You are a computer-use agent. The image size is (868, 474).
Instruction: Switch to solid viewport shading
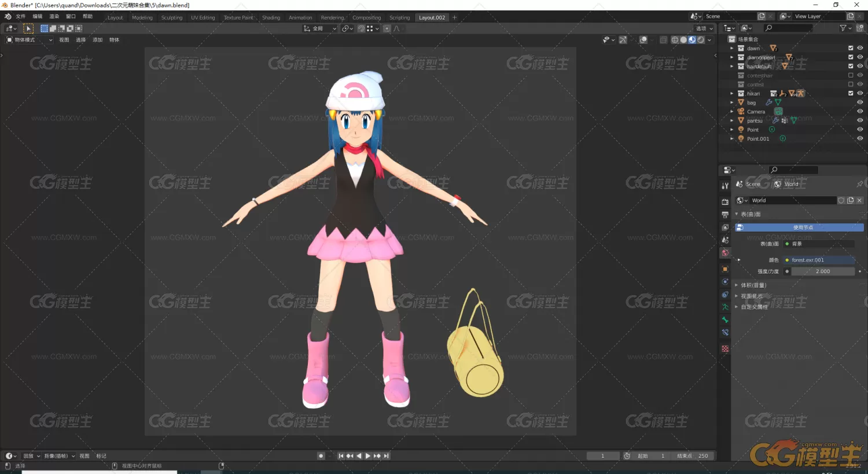click(683, 40)
